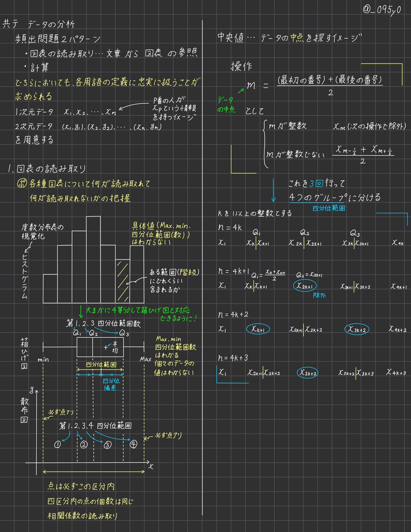Click the @_095y0 username link
This screenshot has height=532, width=411.
[381, 8]
